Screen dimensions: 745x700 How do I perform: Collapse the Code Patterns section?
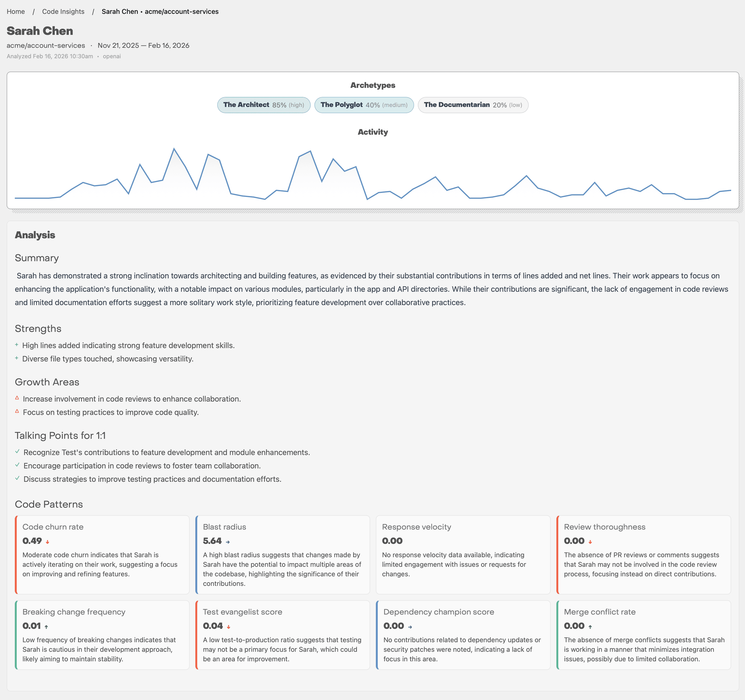click(49, 504)
